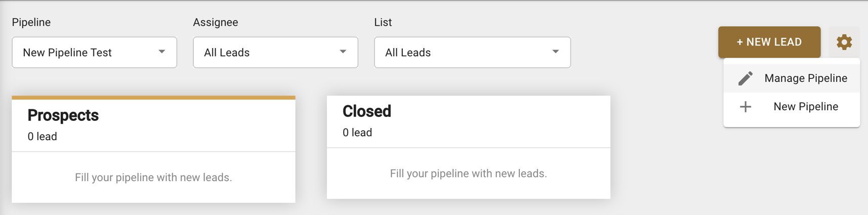Click the plus icon beside New Pipeline
Screen dimensions: 868x215
(x=746, y=107)
